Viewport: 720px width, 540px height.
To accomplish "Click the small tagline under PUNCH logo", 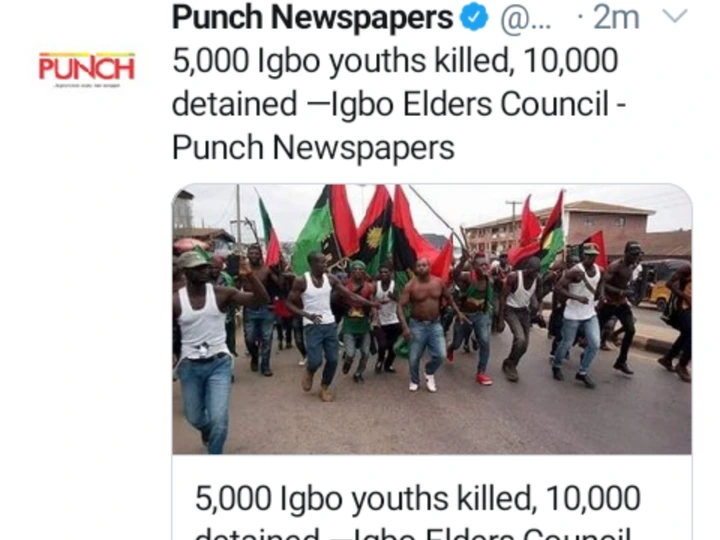I will click(x=87, y=85).
